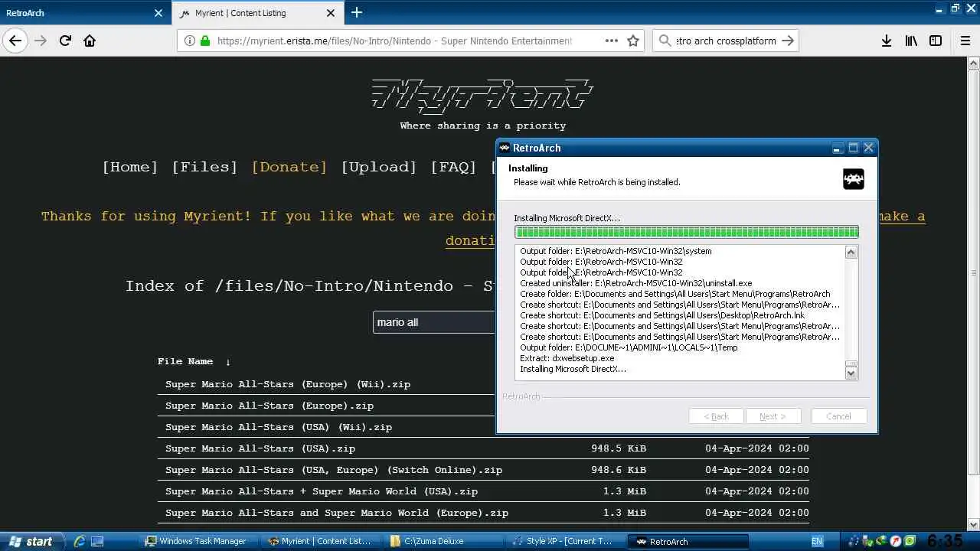The height and width of the screenshot is (551, 980).
Task: Click the Cancel button in installer
Action: [x=838, y=416]
